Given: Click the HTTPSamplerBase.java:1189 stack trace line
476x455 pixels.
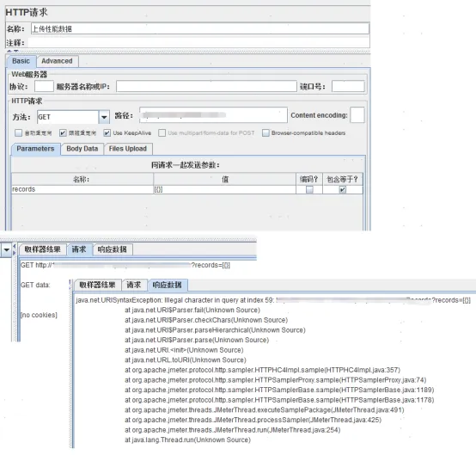Looking at the screenshot, I should click(x=279, y=390).
